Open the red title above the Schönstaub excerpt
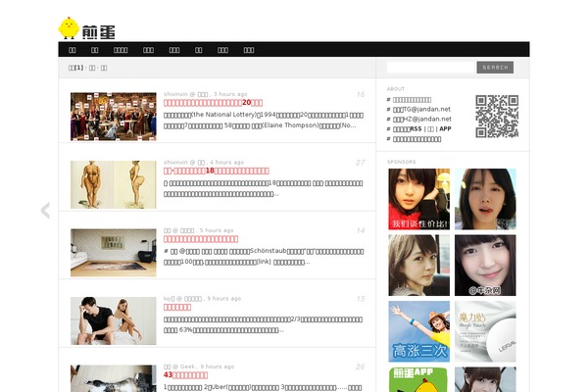This screenshot has width=588, height=392. 201,239
